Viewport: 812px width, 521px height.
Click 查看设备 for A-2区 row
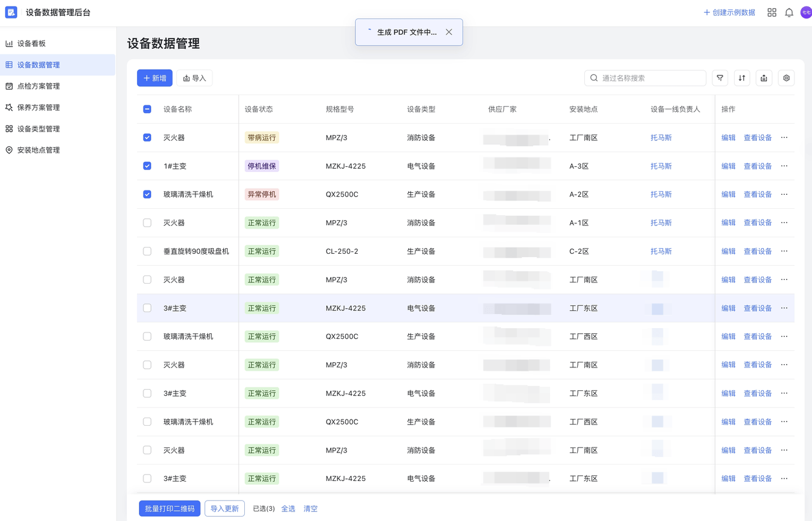point(757,194)
